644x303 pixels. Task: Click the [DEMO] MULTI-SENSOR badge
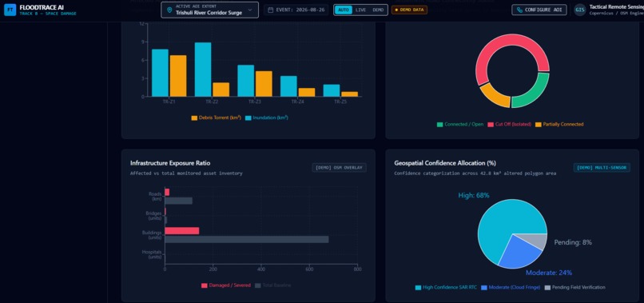[602, 167]
